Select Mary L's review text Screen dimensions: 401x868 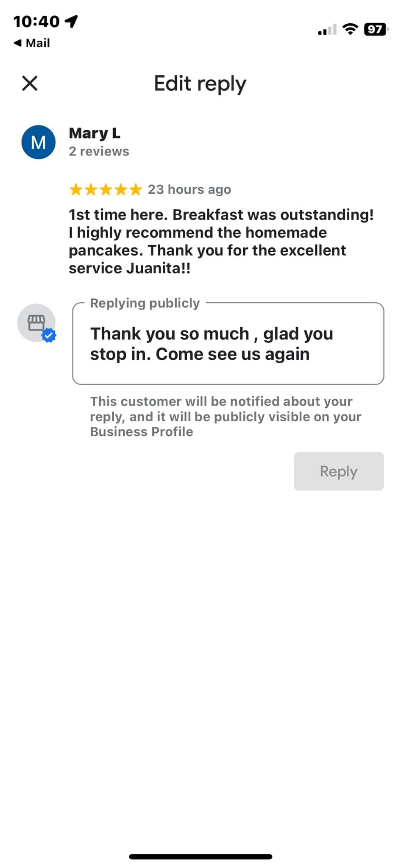(x=221, y=241)
